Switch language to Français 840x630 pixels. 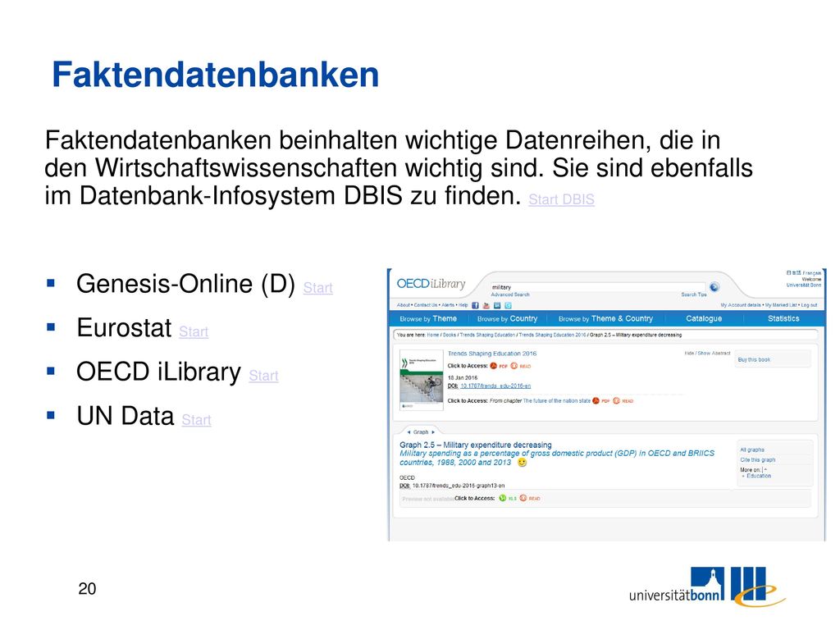pyautogui.click(x=811, y=273)
